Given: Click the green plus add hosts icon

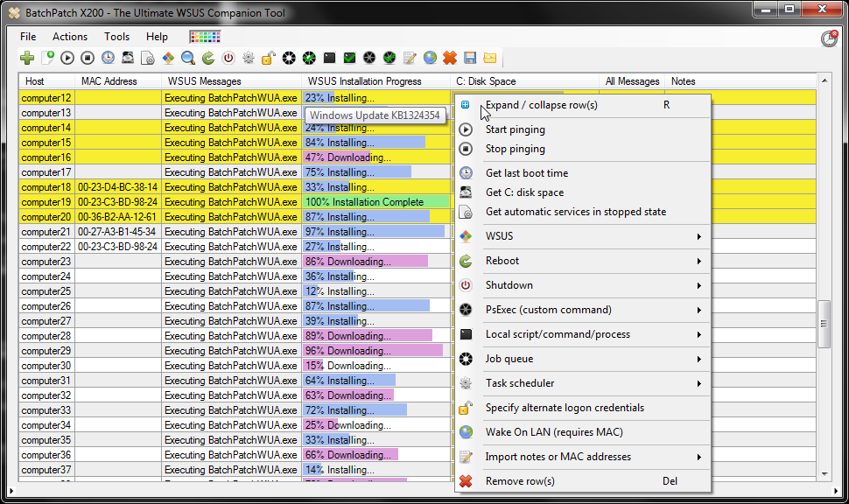Looking at the screenshot, I should (x=27, y=59).
